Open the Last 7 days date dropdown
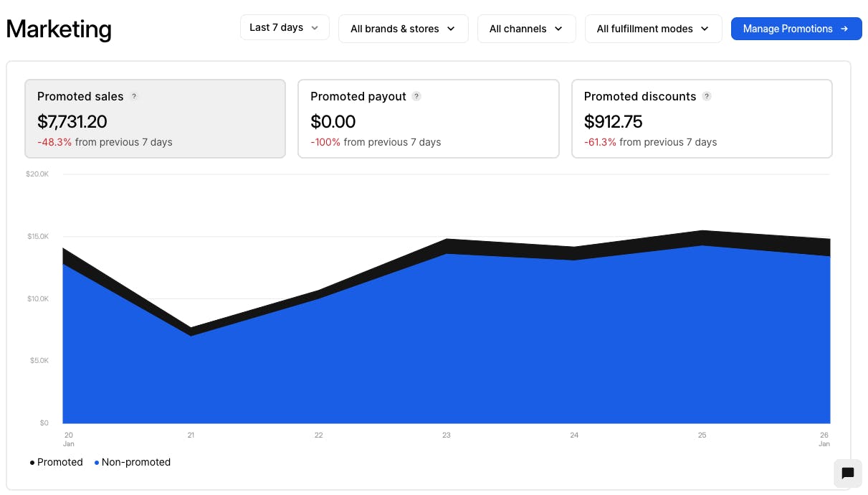This screenshot has height=495, width=868. [285, 27]
